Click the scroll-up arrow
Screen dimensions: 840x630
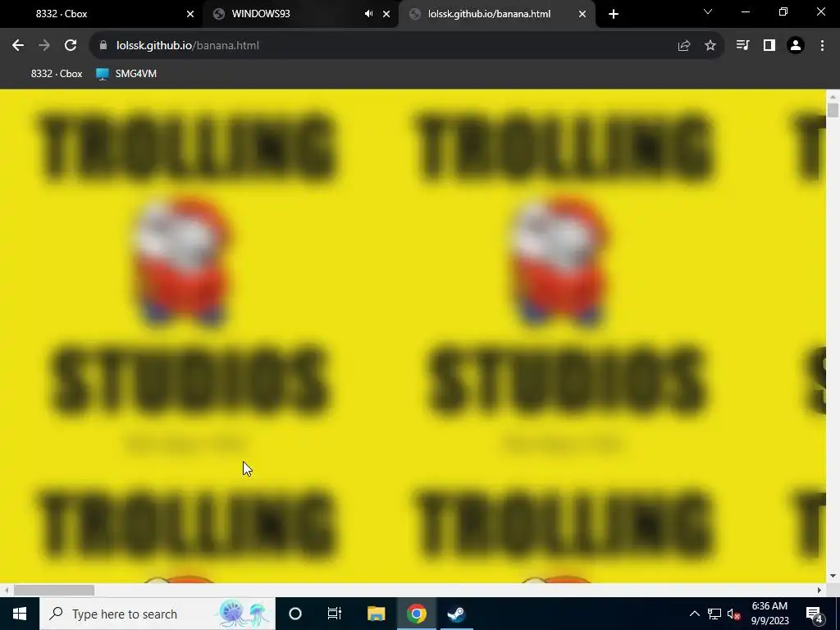point(833,97)
